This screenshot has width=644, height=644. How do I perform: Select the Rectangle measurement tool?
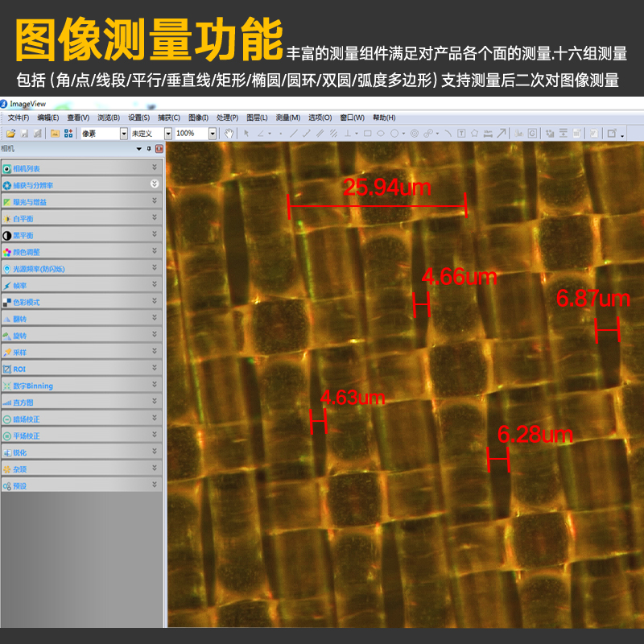click(x=368, y=134)
